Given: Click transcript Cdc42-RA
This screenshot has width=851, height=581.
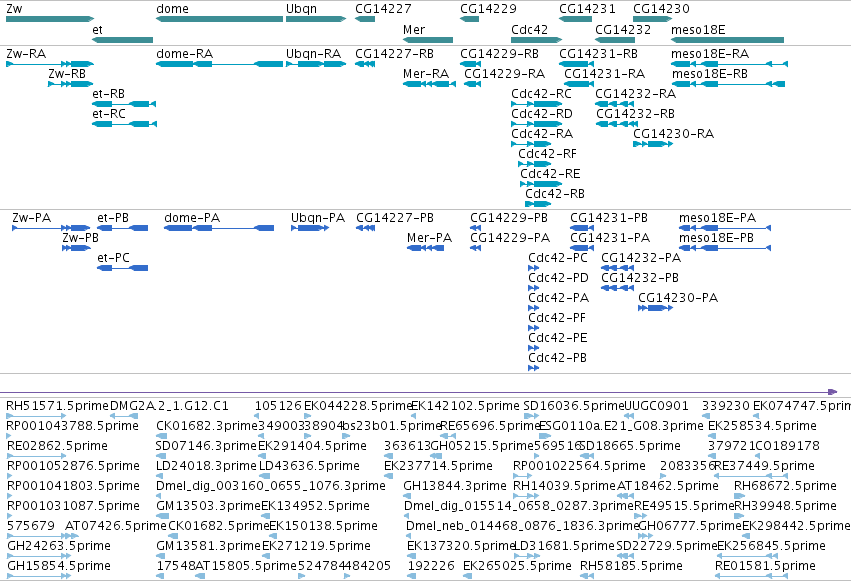Looking at the screenshot, I should coord(531,144).
